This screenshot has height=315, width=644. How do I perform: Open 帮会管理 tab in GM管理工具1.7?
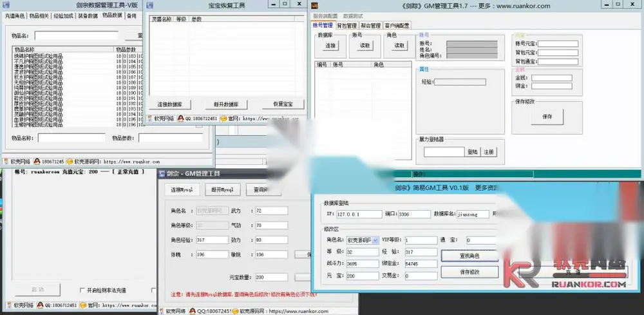[370, 26]
